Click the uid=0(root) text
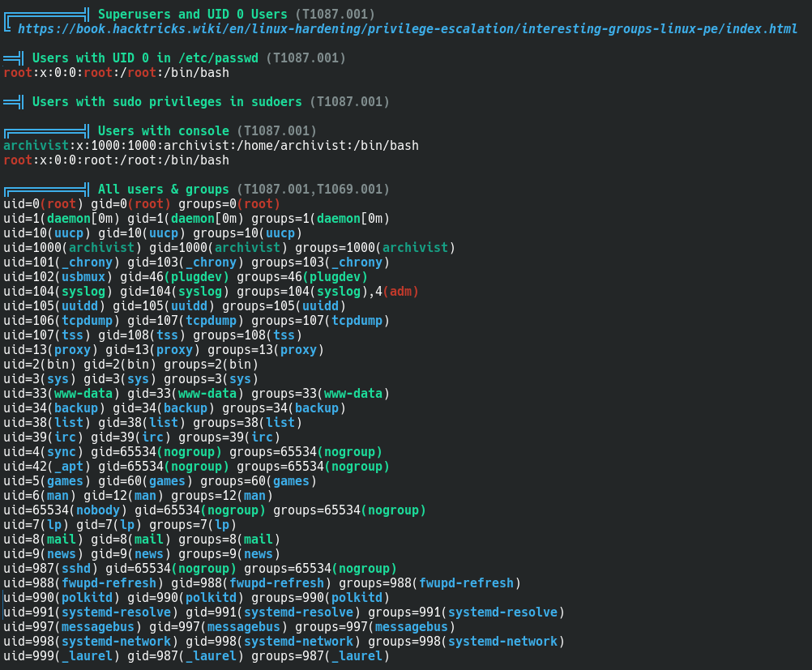This screenshot has height=670, width=812. (44, 204)
